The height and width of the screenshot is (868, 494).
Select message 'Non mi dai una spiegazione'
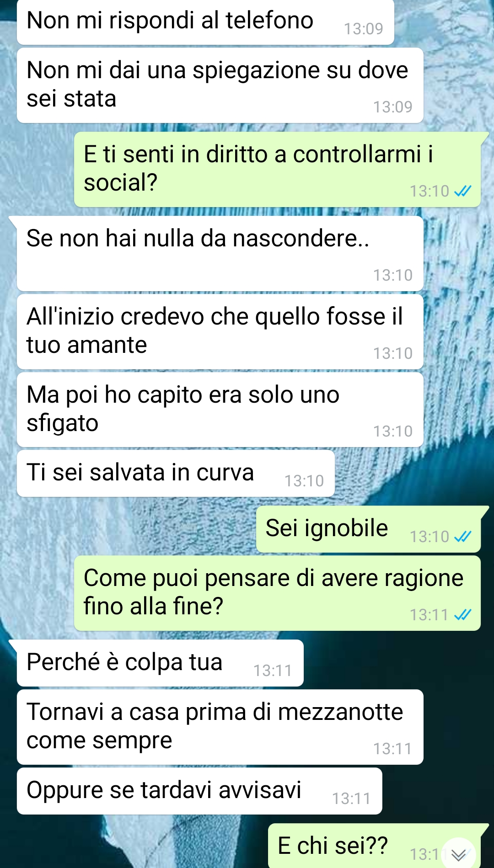coord(220,85)
